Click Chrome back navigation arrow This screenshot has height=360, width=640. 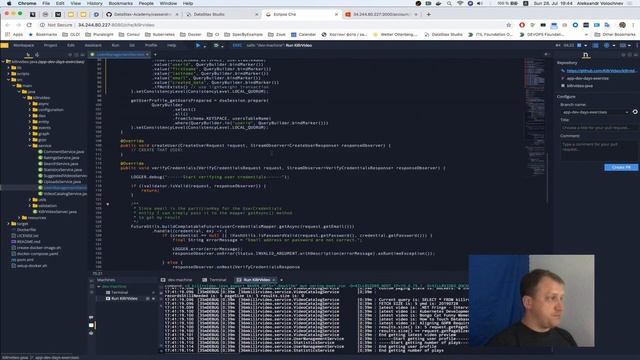point(7,25)
